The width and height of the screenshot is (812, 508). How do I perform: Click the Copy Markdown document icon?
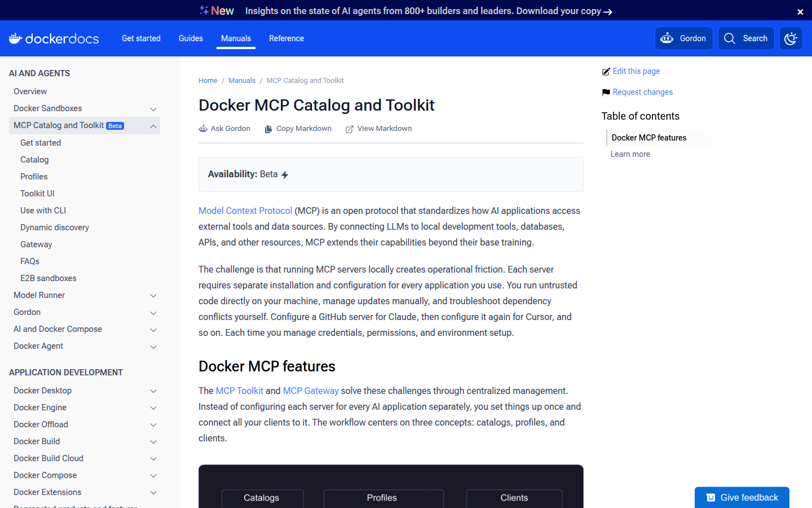point(268,129)
